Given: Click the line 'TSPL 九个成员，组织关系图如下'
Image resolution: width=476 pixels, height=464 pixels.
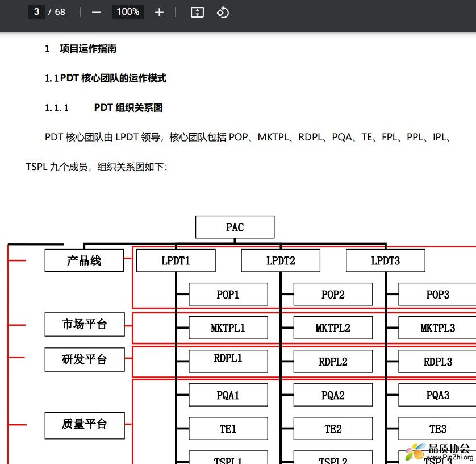Looking at the screenshot, I should click(x=97, y=167).
